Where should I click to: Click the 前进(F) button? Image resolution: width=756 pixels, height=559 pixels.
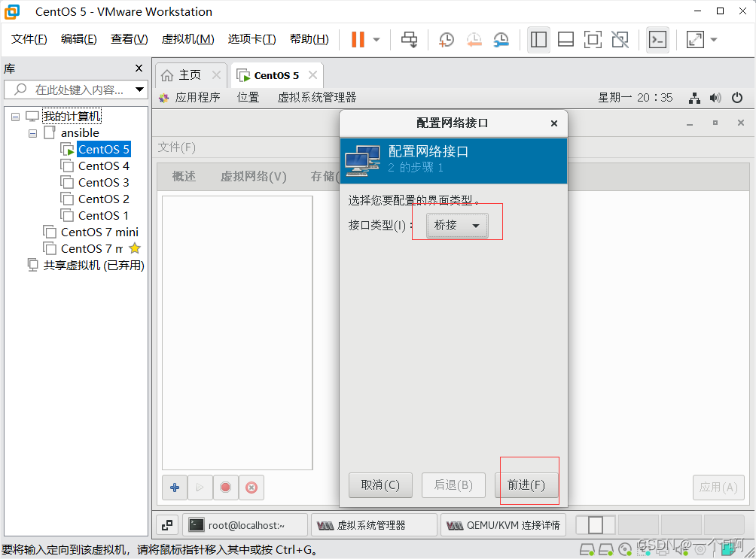click(x=526, y=485)
